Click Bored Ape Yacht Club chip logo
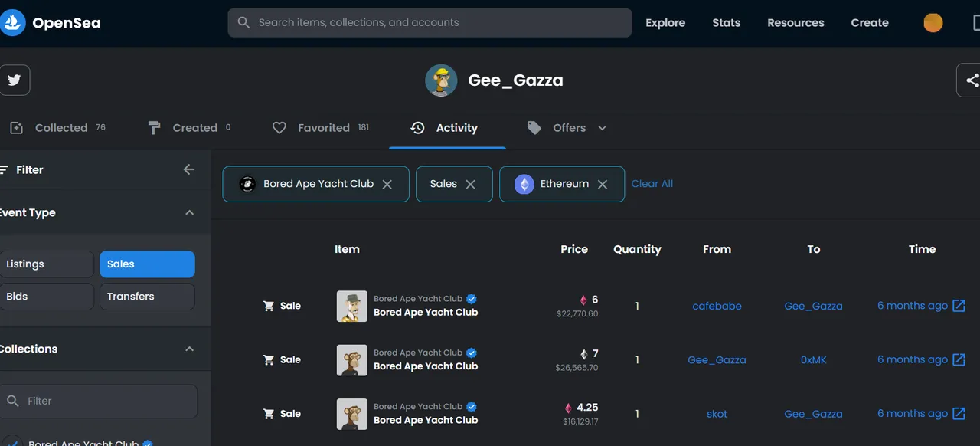This screenshot has height=446, width=980. tap(247, 184)
